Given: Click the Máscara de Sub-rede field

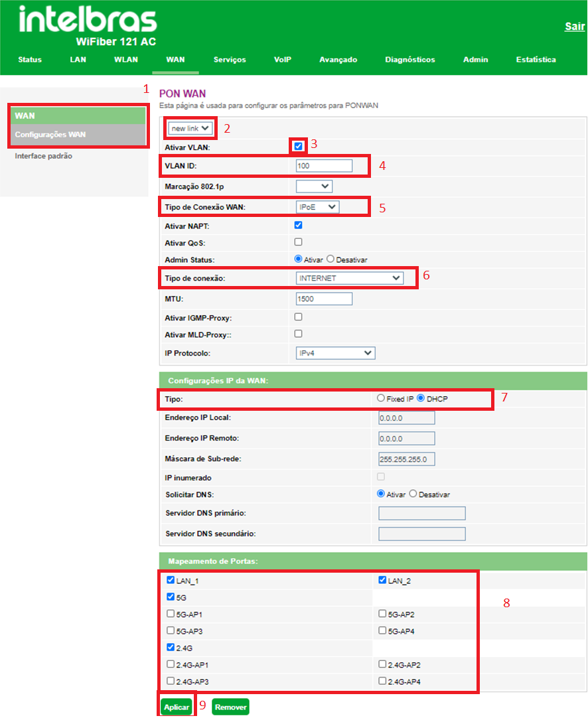Looking at the screenshot, I should pos(407,459).
